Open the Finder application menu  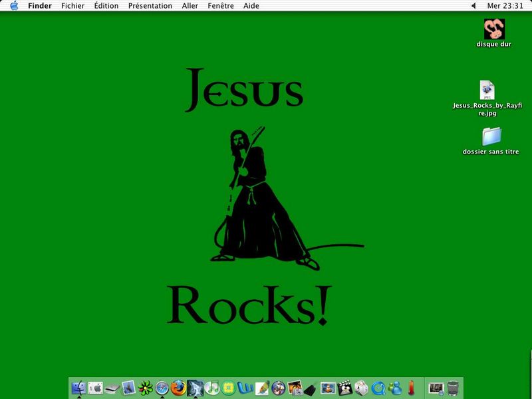tap(40, 6)
